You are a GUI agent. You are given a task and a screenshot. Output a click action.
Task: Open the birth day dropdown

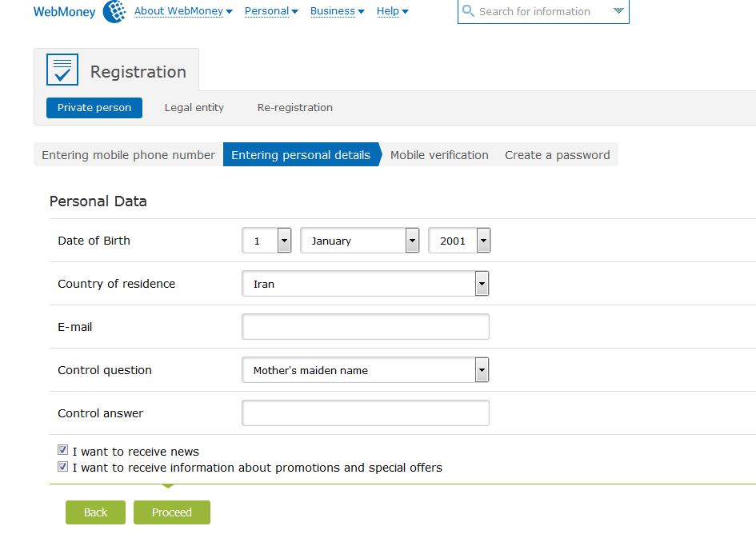(x=284, y=241)
